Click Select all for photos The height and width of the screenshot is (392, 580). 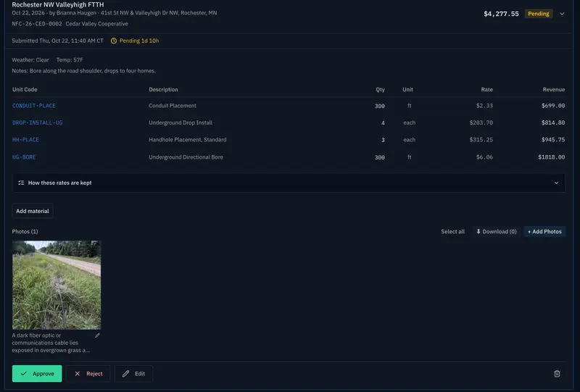pos(452,231)
